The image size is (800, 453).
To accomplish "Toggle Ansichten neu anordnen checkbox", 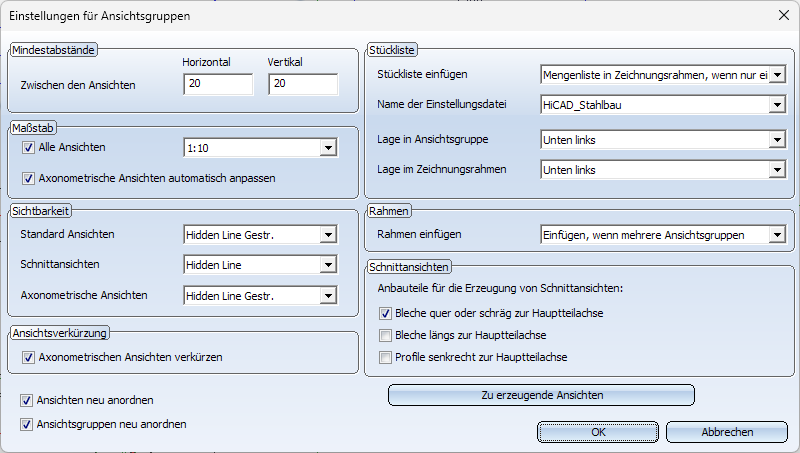I will [27, 400].
